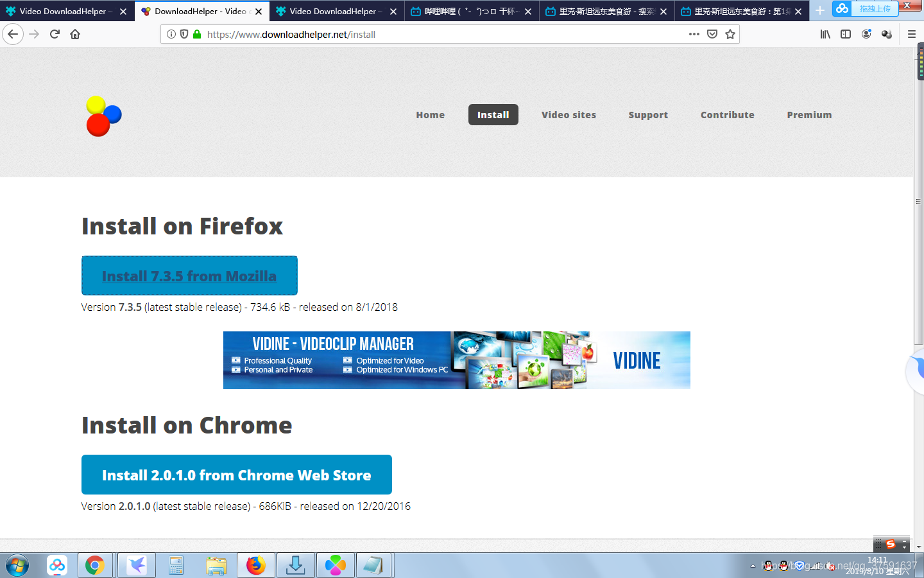Reload the current page

coord(55,34)
